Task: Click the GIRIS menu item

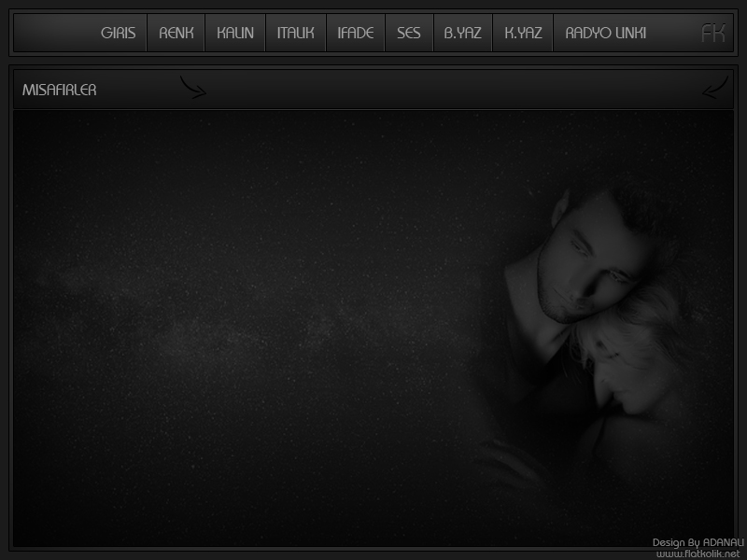Action: pyautogui.click(x=118, y=34)
